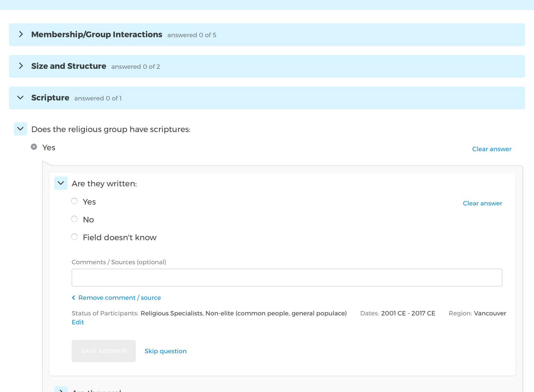Clear answer for 'Are they written'
Image resolution: width=534 pixels, height=392 pixels.
coord(482,203)
